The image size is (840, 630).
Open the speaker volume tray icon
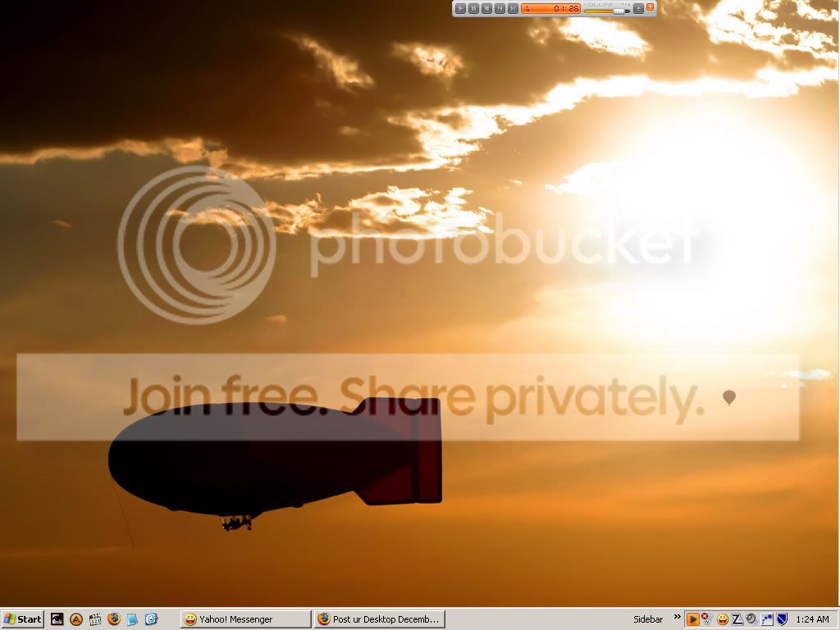click(751, 619)
